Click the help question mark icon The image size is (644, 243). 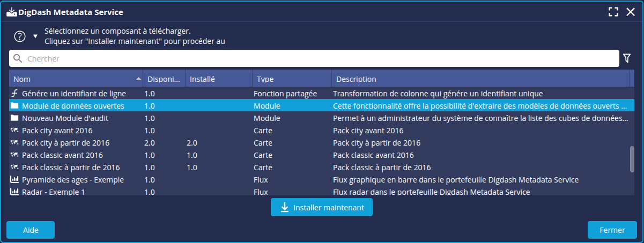[20, 36]
